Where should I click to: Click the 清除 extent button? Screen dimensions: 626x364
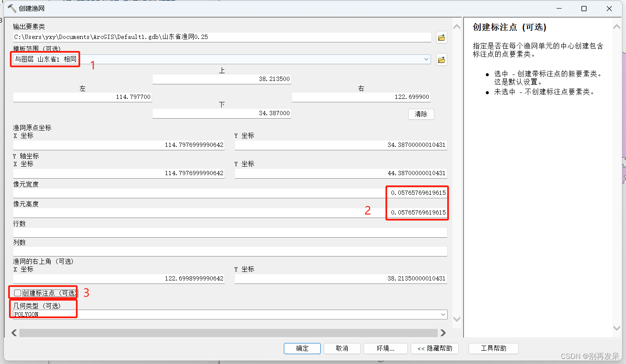point(421,114)
